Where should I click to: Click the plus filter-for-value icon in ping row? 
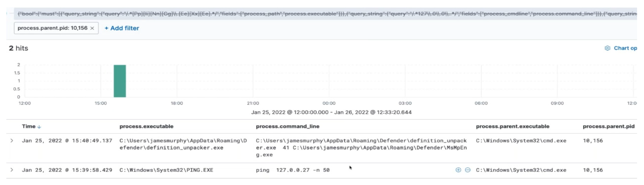coord(458,170)
